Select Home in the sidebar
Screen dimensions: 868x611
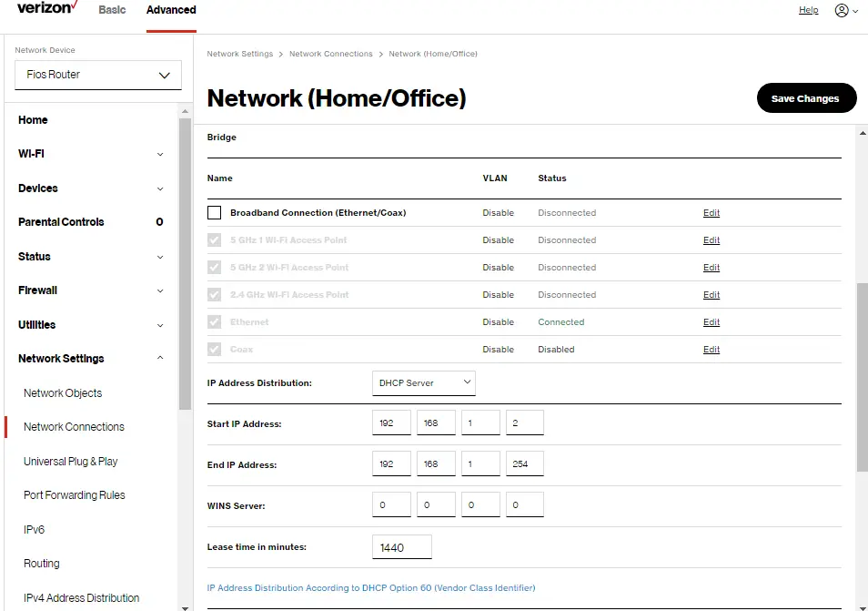(x=33, y=119)
